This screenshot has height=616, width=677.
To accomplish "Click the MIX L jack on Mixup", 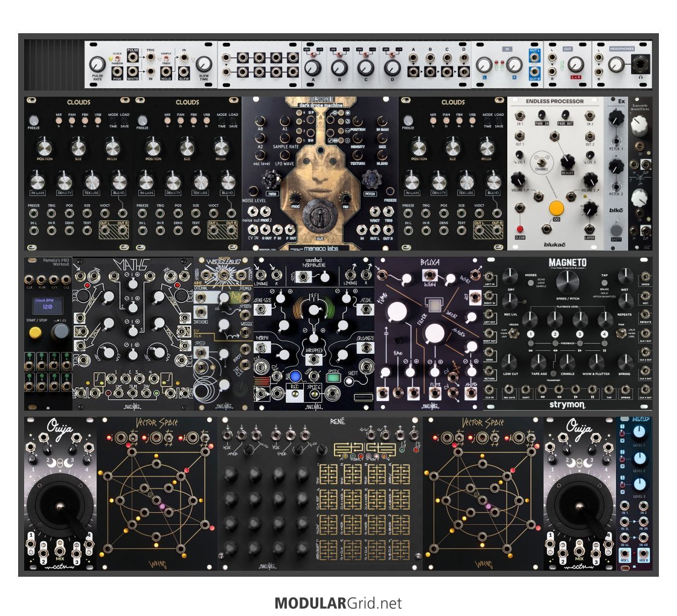I will (624, 553).
